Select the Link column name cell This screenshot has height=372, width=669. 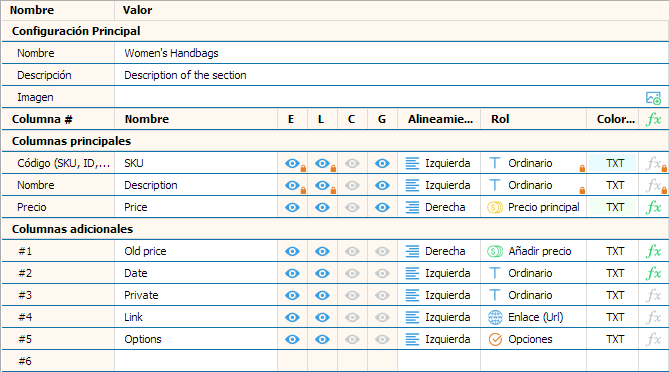pos(196,317)
